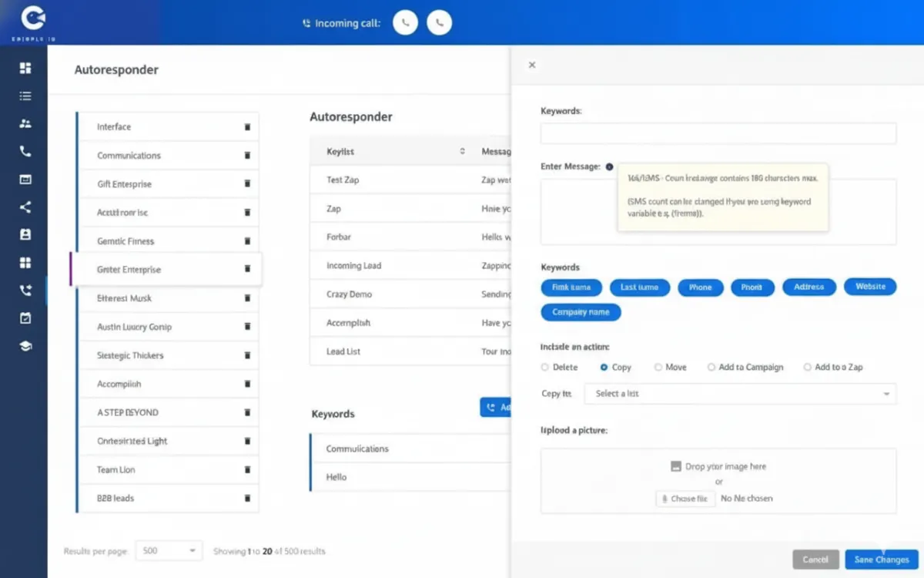
Task: Select the Interface list in the left panel
Action: coord(168,127)
